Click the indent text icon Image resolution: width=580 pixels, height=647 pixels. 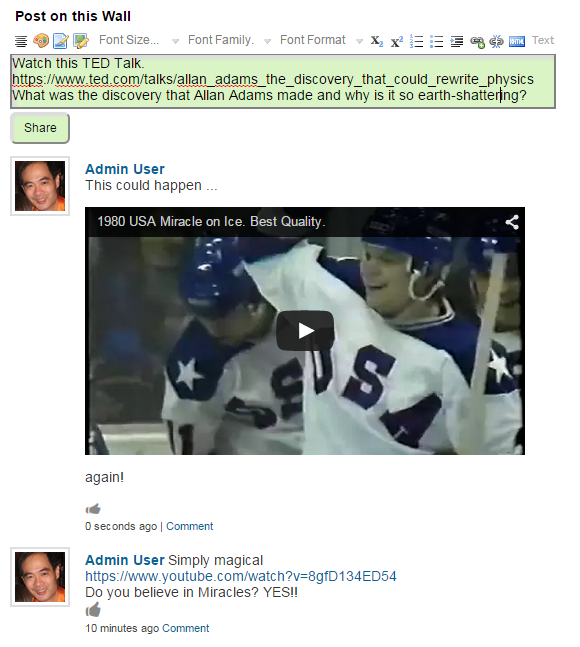456,41
